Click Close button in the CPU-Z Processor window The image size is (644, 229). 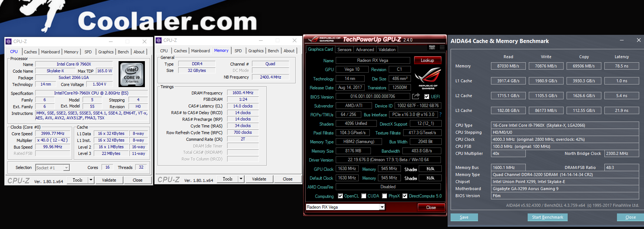click(x=137, y=180)
